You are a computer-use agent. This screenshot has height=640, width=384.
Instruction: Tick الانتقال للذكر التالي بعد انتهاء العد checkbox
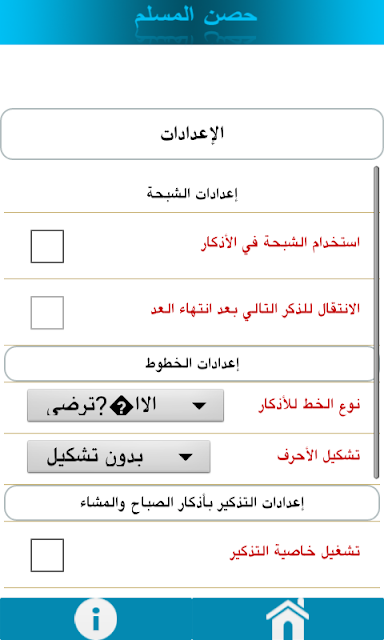pyautogui.click(x=47, y=313)
